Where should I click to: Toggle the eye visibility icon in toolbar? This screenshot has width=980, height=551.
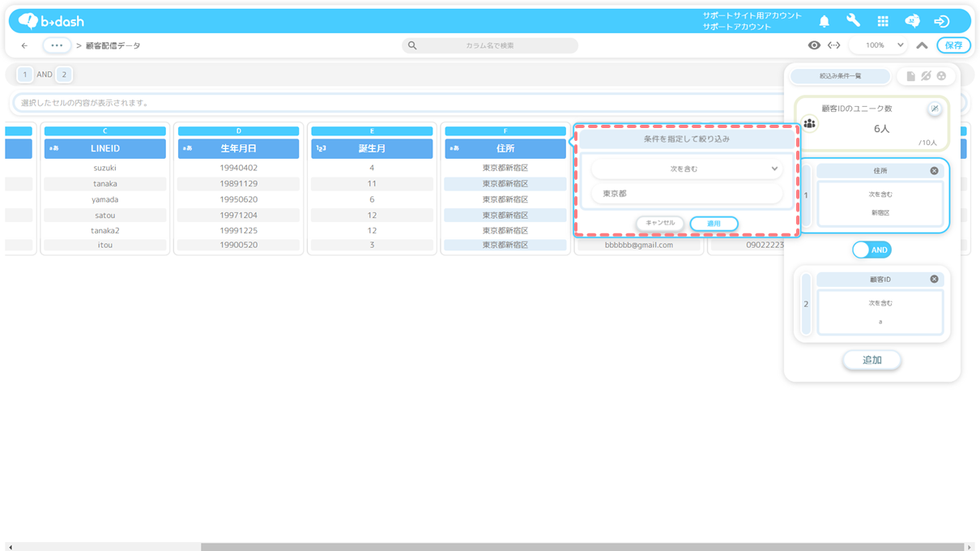pos(814,45)
